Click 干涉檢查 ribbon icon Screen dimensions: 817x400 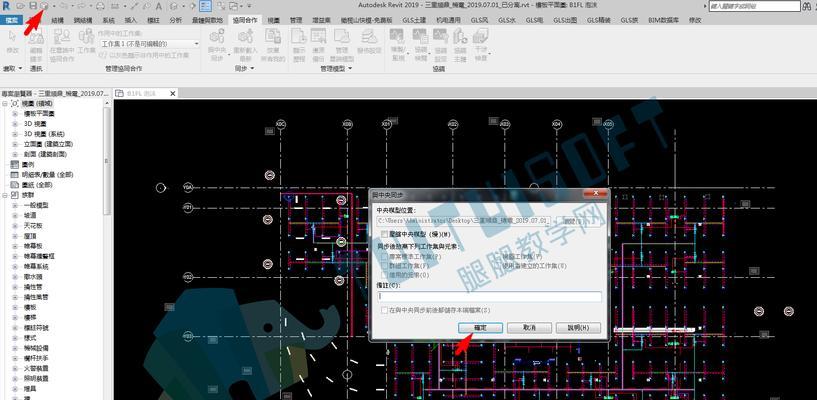click(x=481, y=44)
